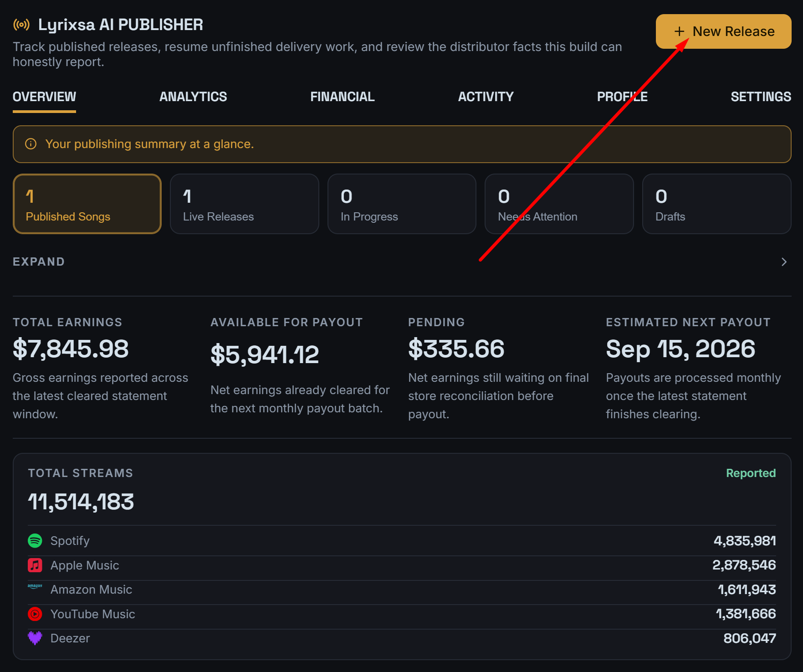Open the Financial tab
Image resolution: width=803 pixels, height=672 pixels.
point(343,97)
